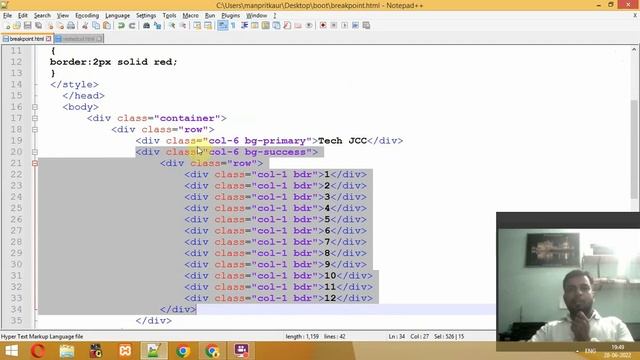Copy the selection via the toolbar icon
The width and height of the screenshot is (640, 360).
pyautogui.click(x=96, y=26)
